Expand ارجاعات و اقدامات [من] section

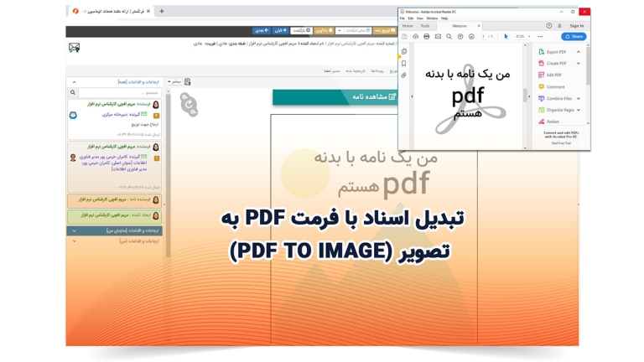(115, 241)
